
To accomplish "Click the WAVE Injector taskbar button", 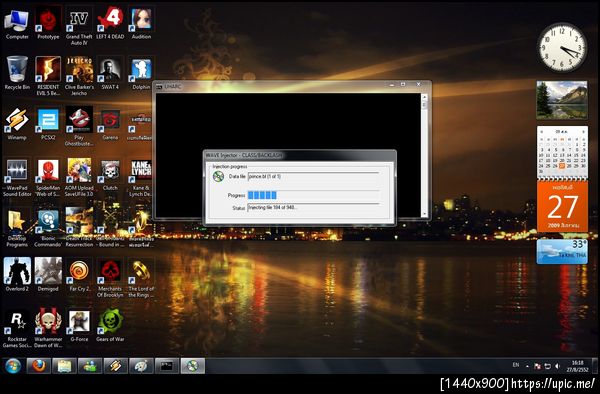I will point(192,366).
